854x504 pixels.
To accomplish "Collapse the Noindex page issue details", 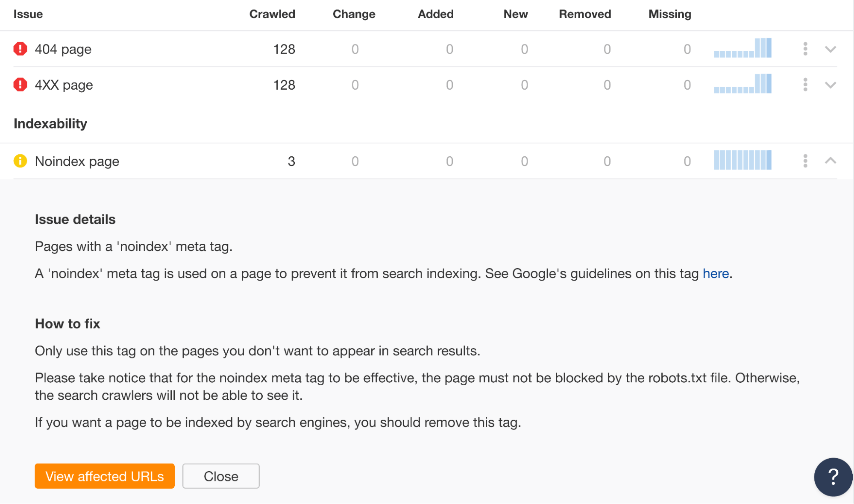I will tap(830, 161).
